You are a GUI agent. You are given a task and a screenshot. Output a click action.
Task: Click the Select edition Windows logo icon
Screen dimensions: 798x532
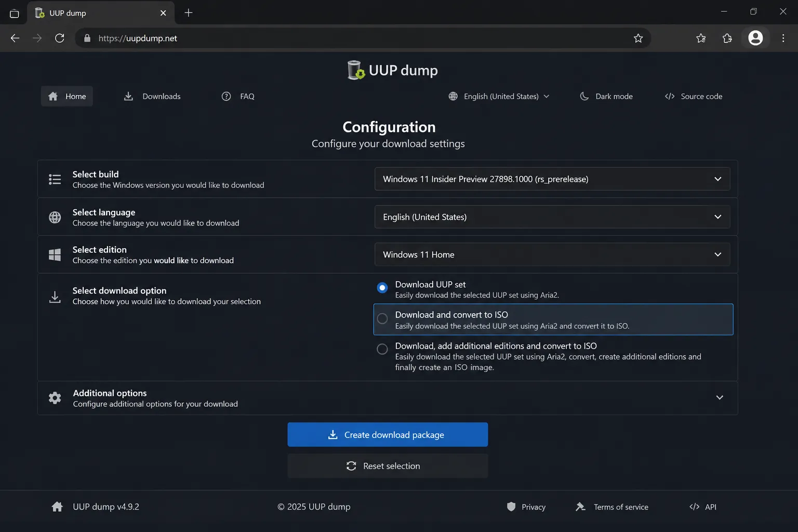click(x=55, y=255)
